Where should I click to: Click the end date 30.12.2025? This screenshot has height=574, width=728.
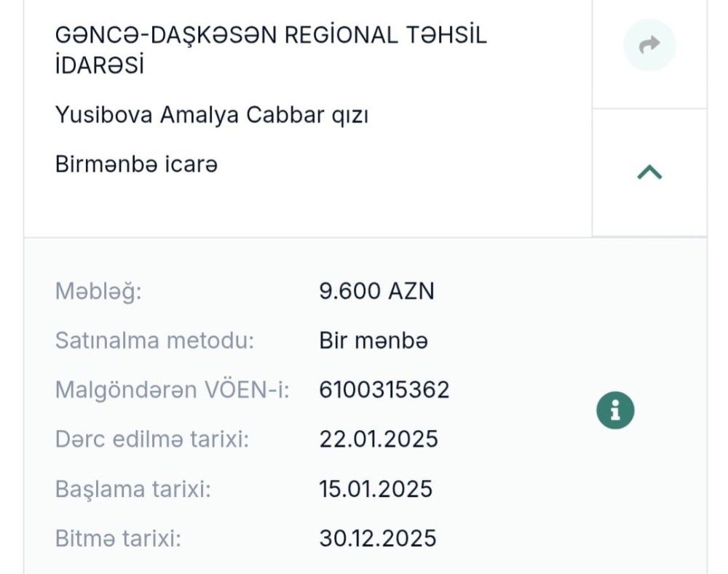(379, 538)
